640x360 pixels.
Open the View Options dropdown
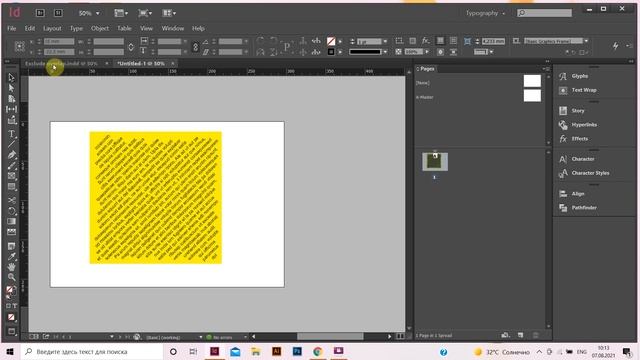point(121,13)
